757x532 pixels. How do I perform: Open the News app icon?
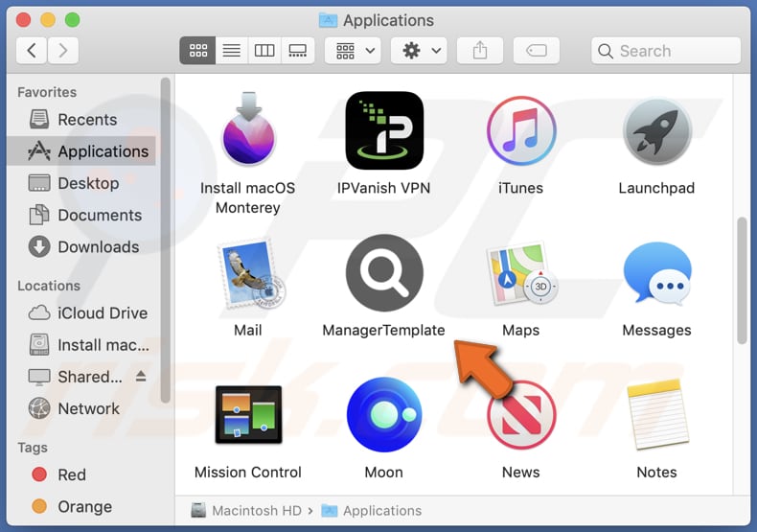click(x=521, y=415)
